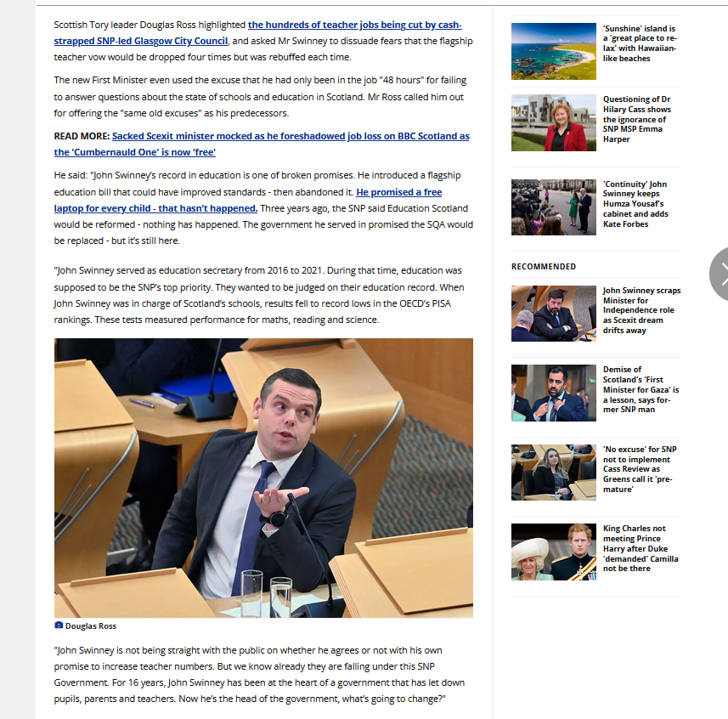Open the Emma Harper red jacket thumbnail
Image resolution: width=728 pixels, height=719 pixels.
(x=553, y=122)
